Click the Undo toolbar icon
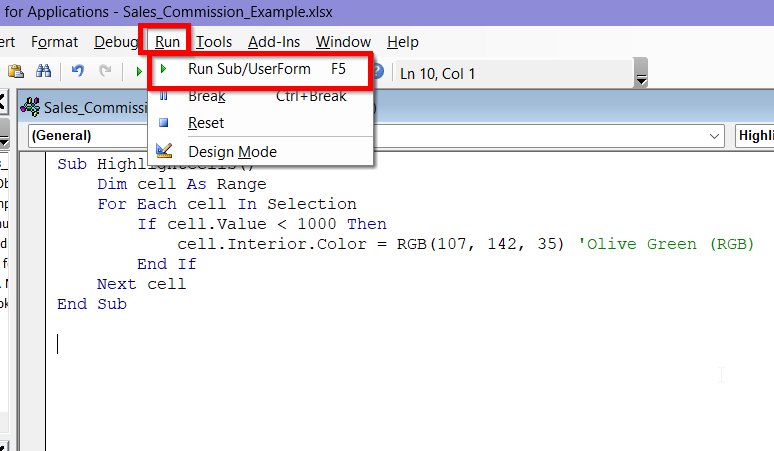Viewport: 774px width, 451px height. coord(77,72)
